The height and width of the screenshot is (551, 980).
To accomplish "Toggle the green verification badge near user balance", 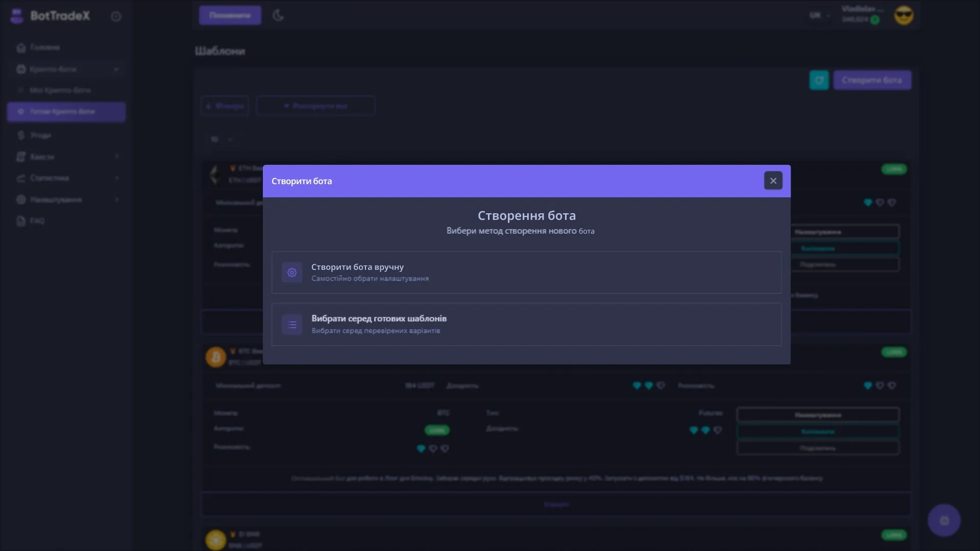I will coord(875,20).
